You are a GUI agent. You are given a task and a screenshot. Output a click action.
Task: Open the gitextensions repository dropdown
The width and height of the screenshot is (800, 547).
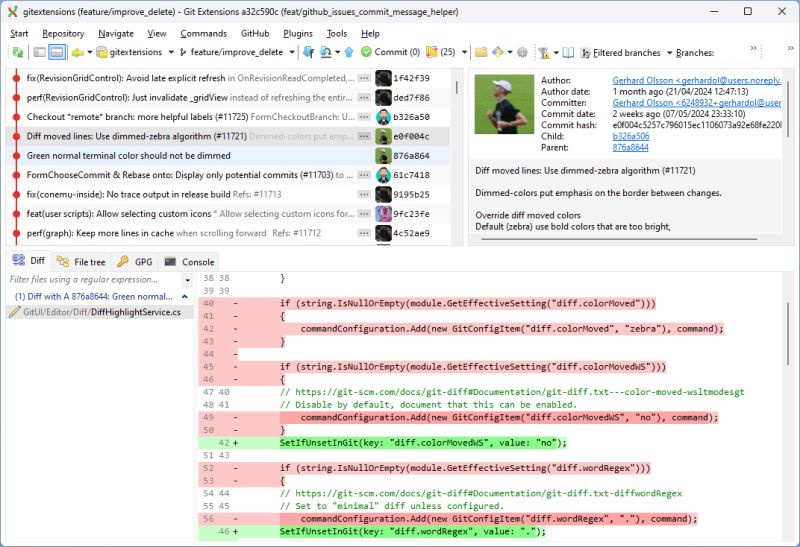pyautogui.click(x=171, y=52)
